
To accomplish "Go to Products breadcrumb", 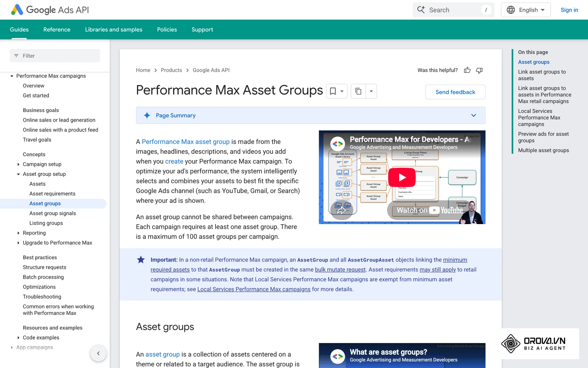I will [171, 70].
